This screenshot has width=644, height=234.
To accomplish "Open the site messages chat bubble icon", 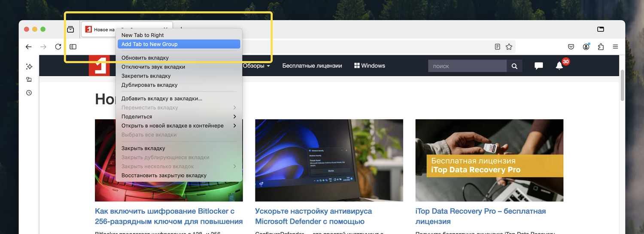I will [x=538, y=66].
